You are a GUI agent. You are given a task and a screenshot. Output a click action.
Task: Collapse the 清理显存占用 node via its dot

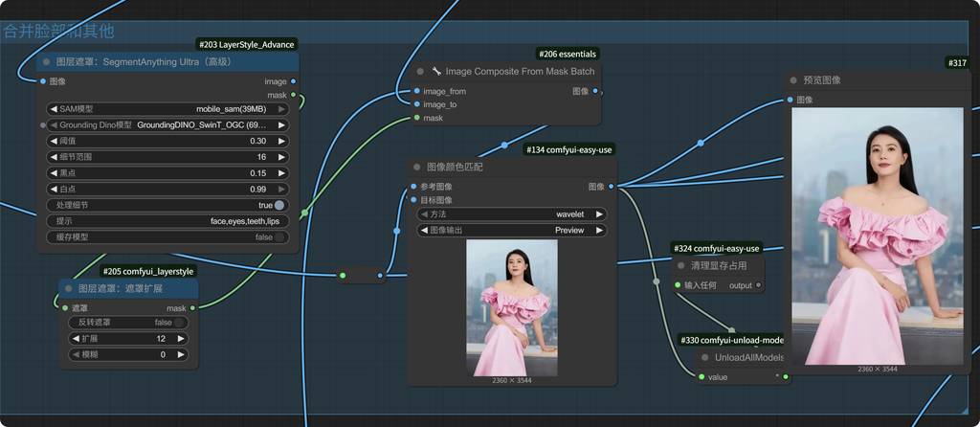pyautogui.click(x=681, y=265)
